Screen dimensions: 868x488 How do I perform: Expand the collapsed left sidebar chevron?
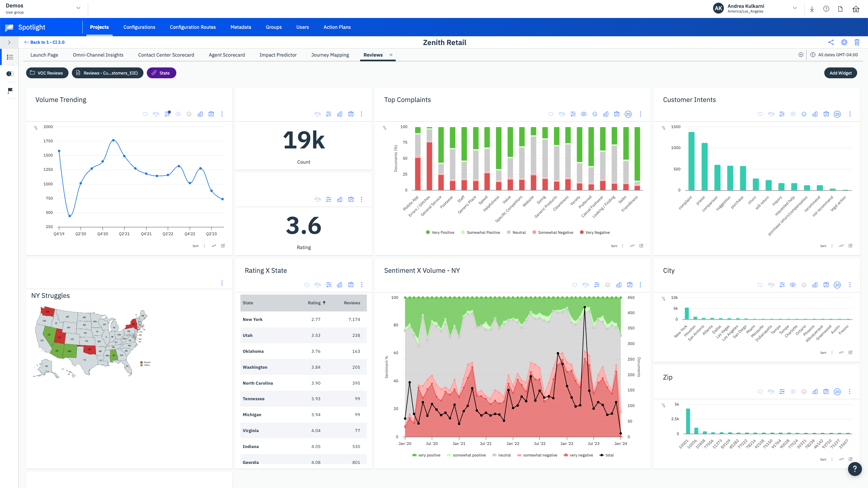[x=9, y=42]
